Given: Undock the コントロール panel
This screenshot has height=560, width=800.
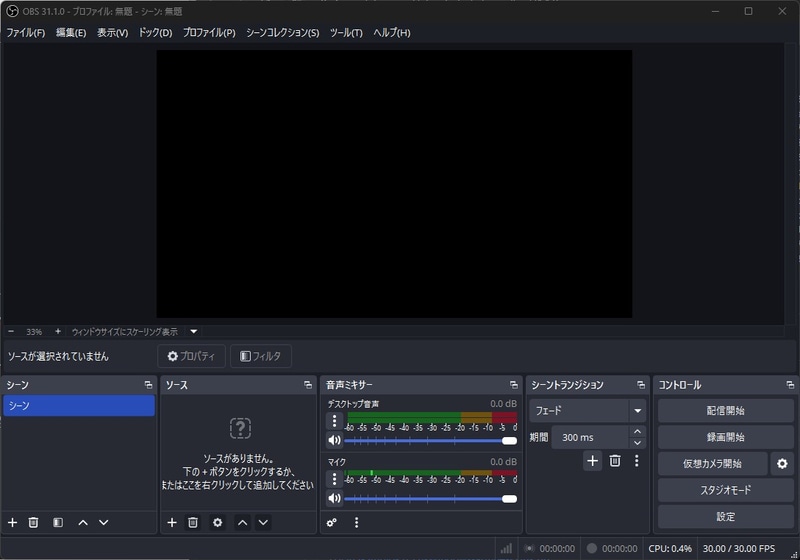Looking at the screenshot, I should 790,385.
